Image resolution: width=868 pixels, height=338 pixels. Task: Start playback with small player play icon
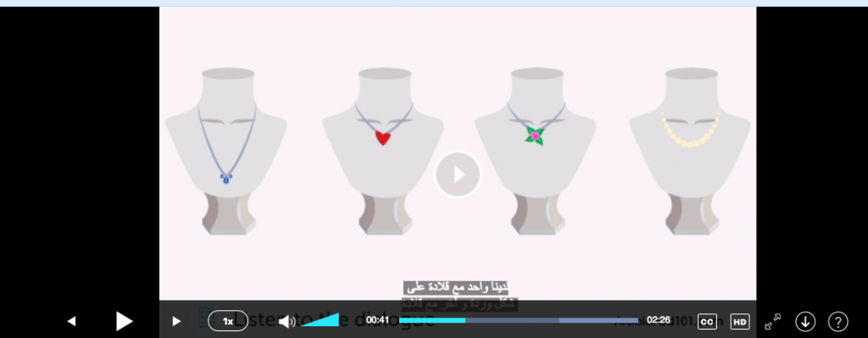pos(176,321)
